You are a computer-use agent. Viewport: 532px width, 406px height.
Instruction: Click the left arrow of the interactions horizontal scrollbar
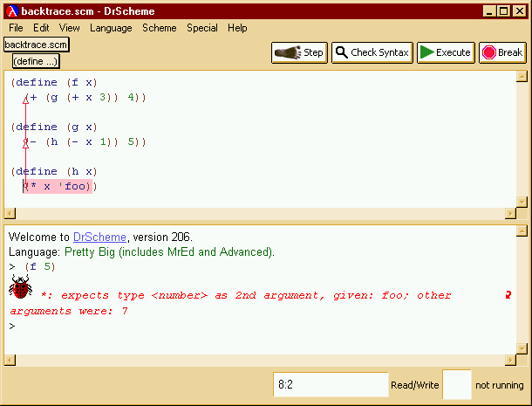point(10,360)
